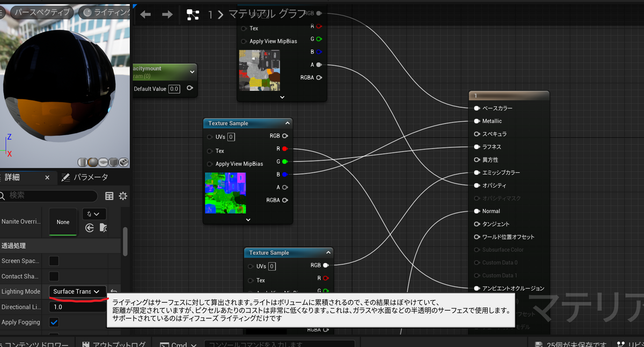Use selected asset arrow for Nanite Override
Image resolution: width=644 pixels, height=347 pixels.
[90, 228]
